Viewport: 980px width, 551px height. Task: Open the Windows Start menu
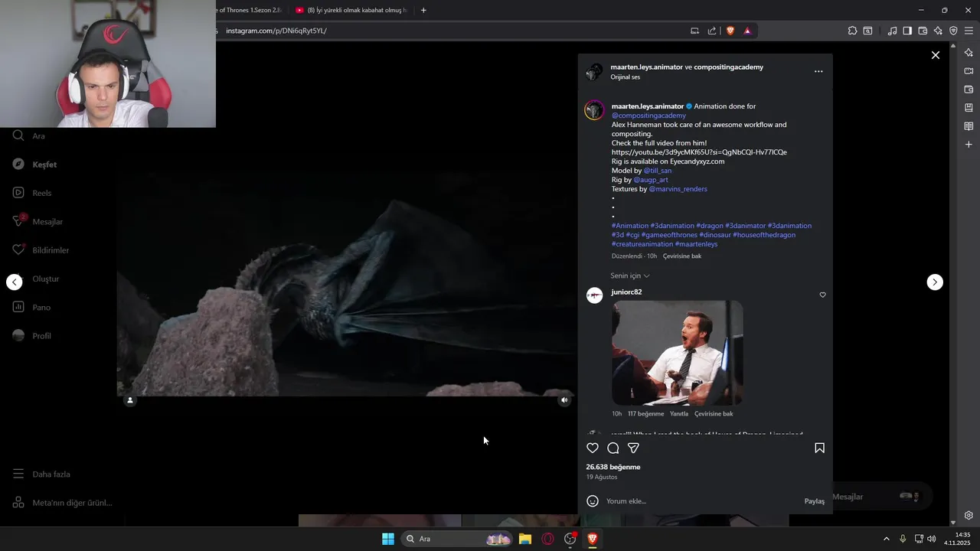pyautogui.click(x=388, y=539)
